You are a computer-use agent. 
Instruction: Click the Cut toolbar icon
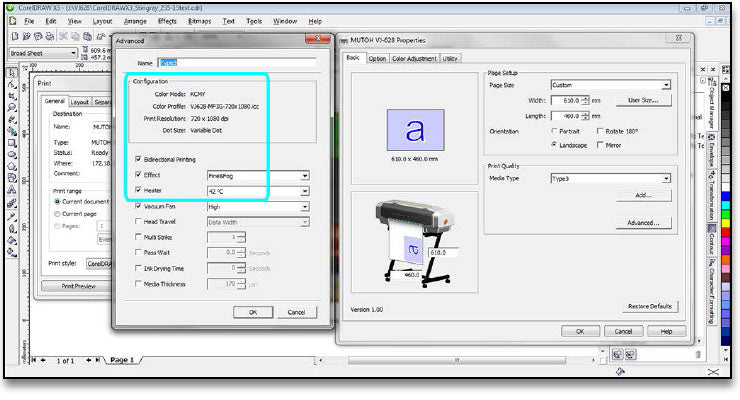(x=63, y=36)
